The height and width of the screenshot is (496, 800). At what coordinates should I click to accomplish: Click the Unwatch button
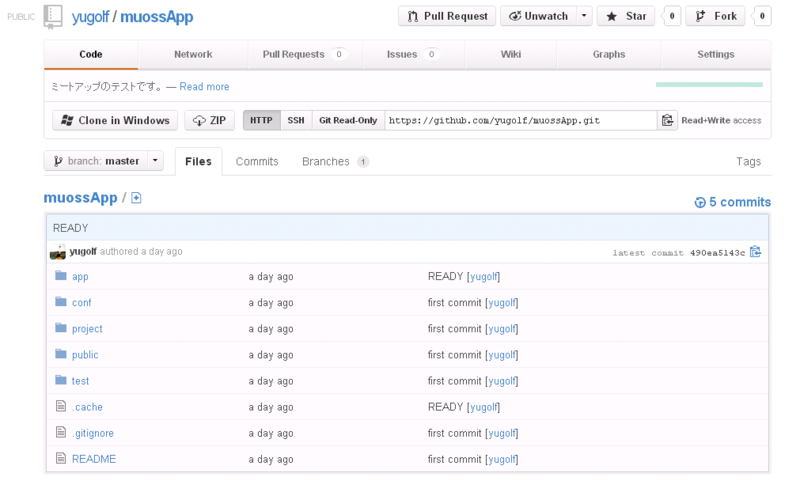pos(539,16)
